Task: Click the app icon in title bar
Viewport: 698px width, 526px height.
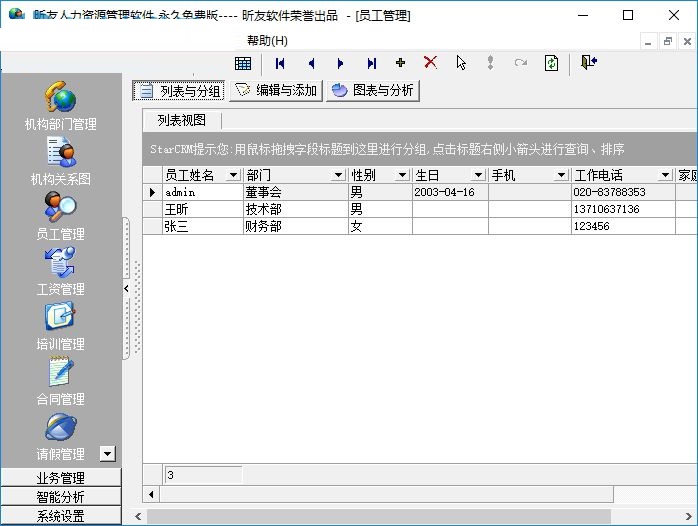Action: (16, 14)
